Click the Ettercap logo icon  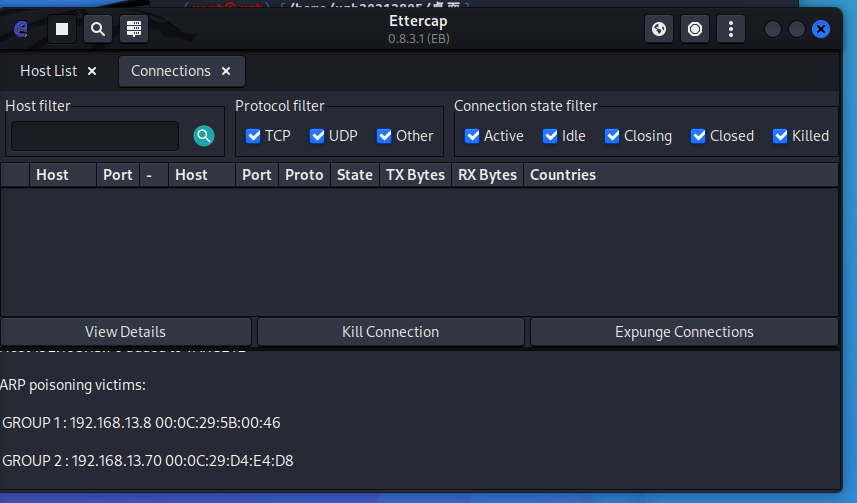[21, 29]
